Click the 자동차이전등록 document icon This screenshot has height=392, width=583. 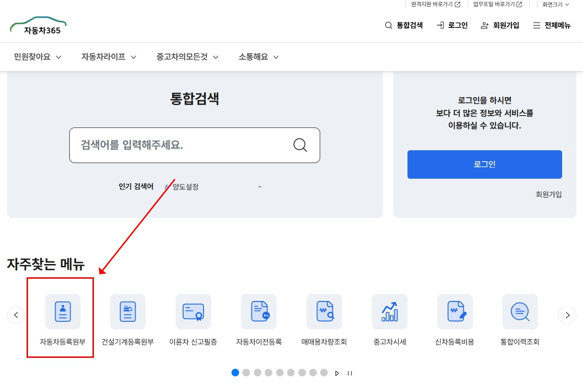259,311
